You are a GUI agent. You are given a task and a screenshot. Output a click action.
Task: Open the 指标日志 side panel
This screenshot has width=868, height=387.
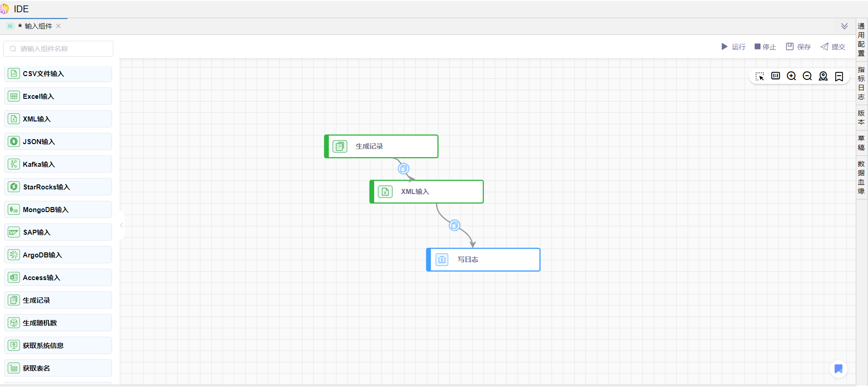pos(861,83)
